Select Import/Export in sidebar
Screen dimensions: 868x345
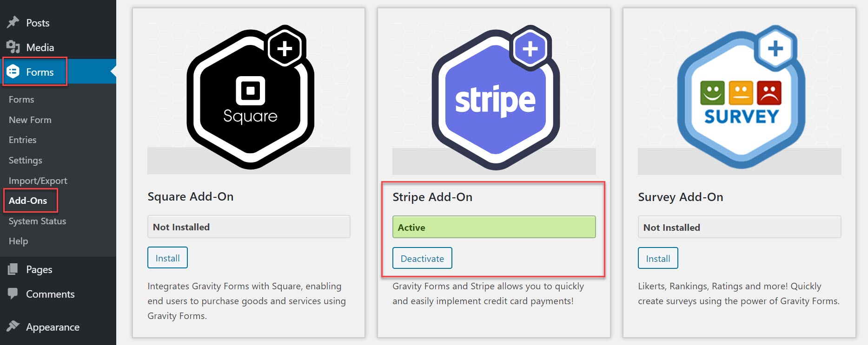38,181
